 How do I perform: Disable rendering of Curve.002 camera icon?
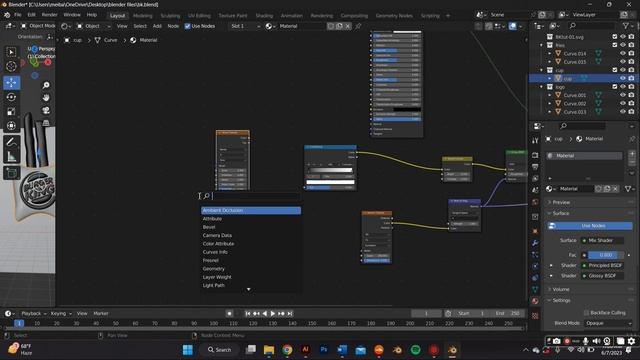pyautogui.click(x=631, y=103)
